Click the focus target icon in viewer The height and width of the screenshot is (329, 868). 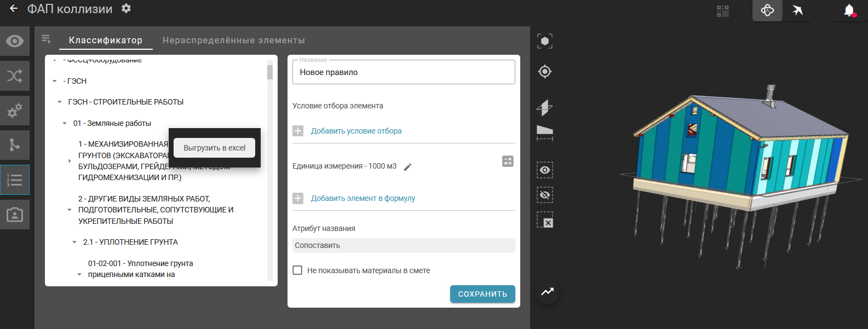545,72
